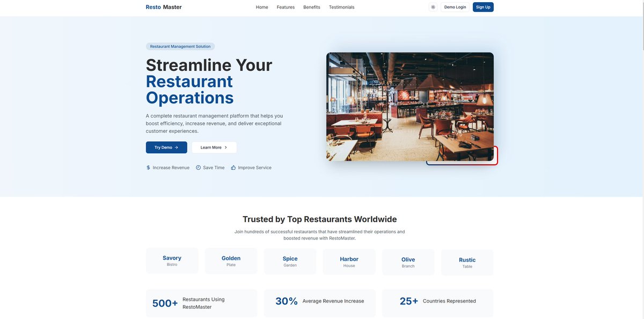Click the text 'Countries Represented'

pos(449,301)
